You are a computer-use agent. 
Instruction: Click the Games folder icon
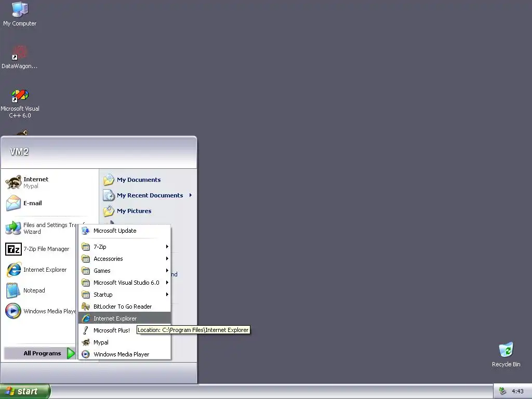coord(86,271)
